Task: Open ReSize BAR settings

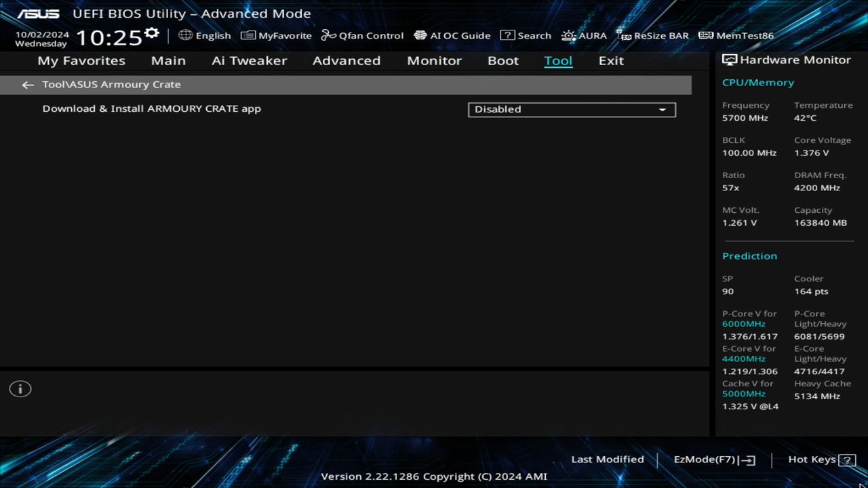Action: pos(652,35)
